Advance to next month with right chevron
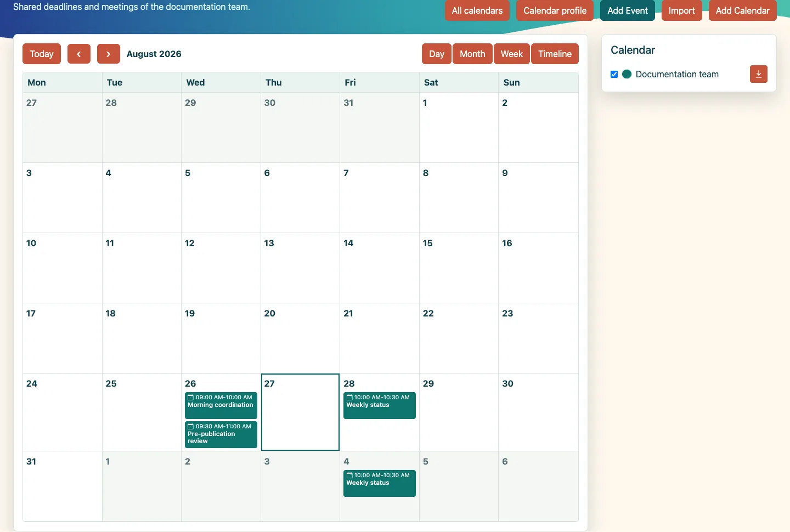Viewport: 790px width, 532px height. (x=109, y=54)
